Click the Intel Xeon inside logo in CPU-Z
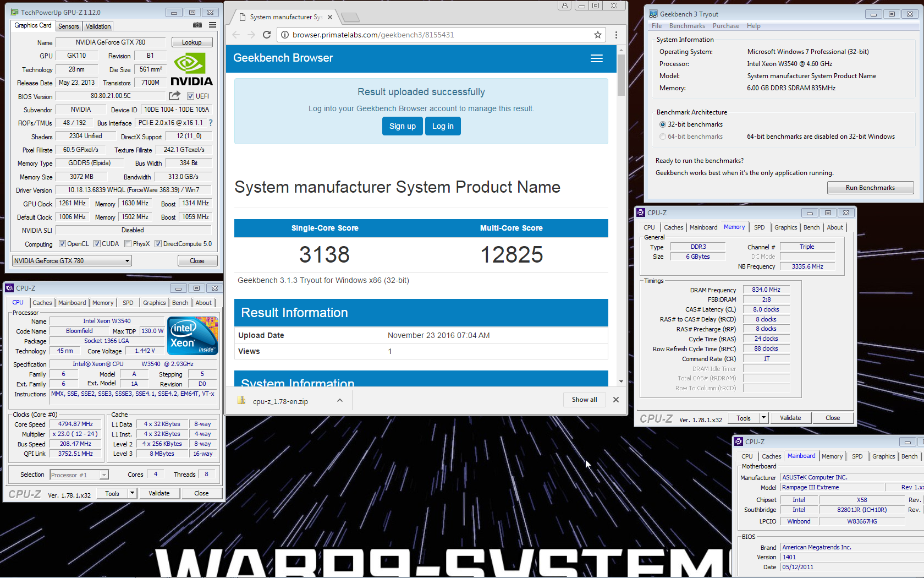The height and width of the screenshot is (578, 924). point(193,336)
